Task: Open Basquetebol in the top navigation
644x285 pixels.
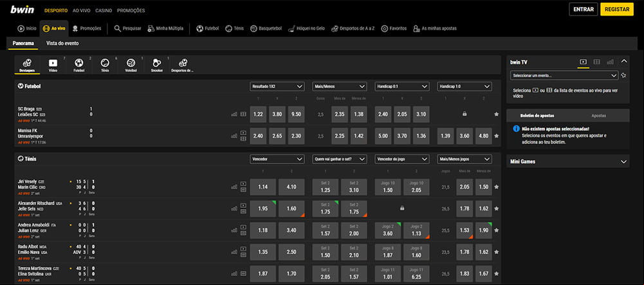Action: (266, 28)
